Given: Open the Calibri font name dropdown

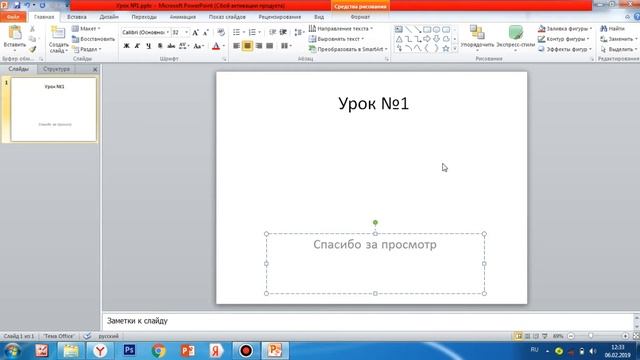Looking at the screenshot, I should [167, 32].
